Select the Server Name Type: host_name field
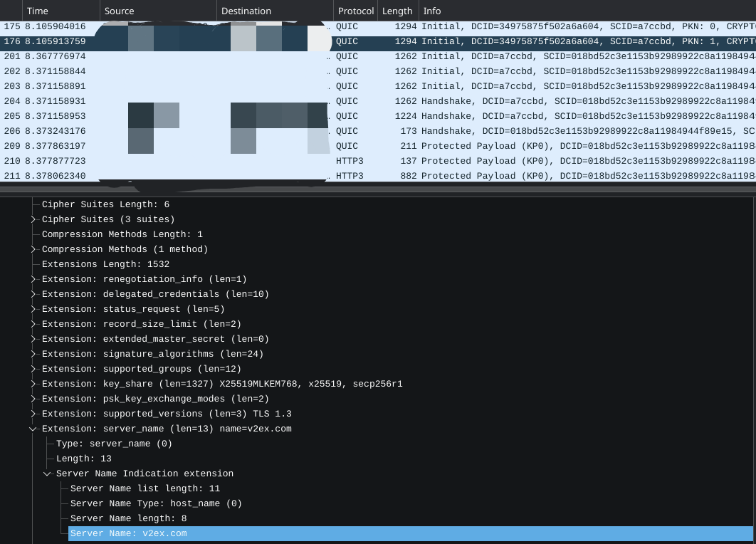 tap(156, 503)
